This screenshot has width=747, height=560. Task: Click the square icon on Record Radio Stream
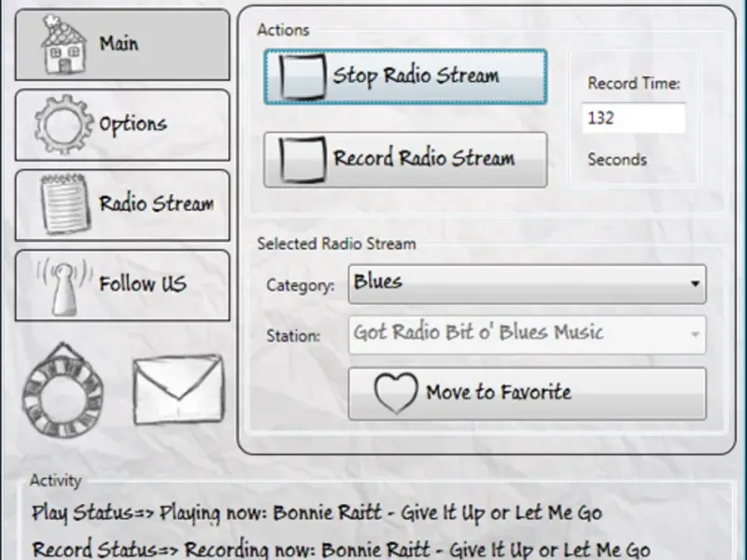[x=302, y=160]
